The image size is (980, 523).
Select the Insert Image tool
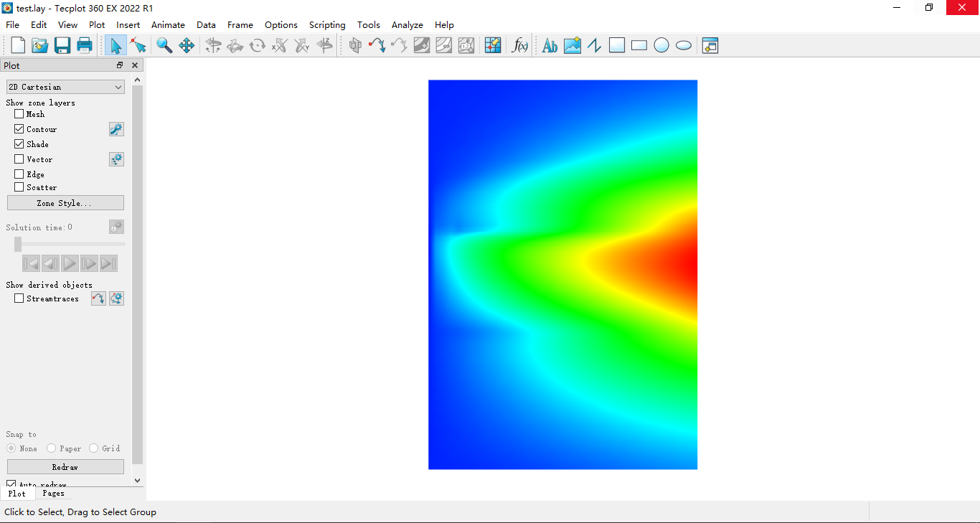573,45
